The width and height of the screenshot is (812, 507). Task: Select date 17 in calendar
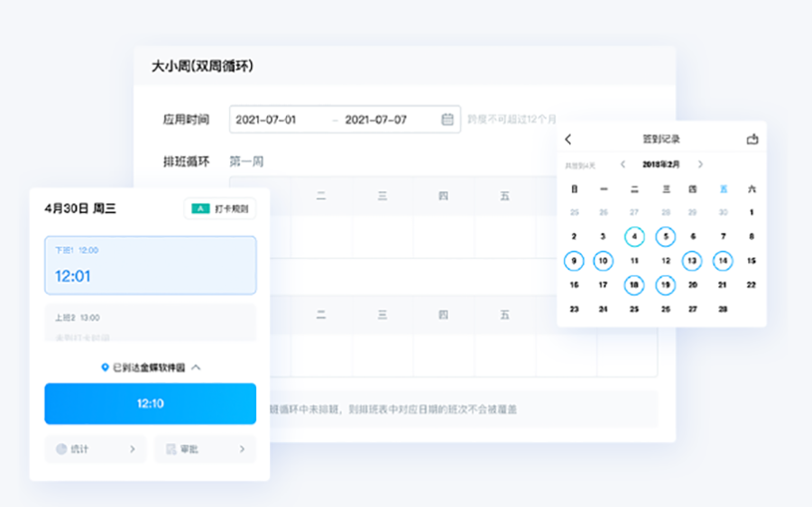[x=603, y=285]
